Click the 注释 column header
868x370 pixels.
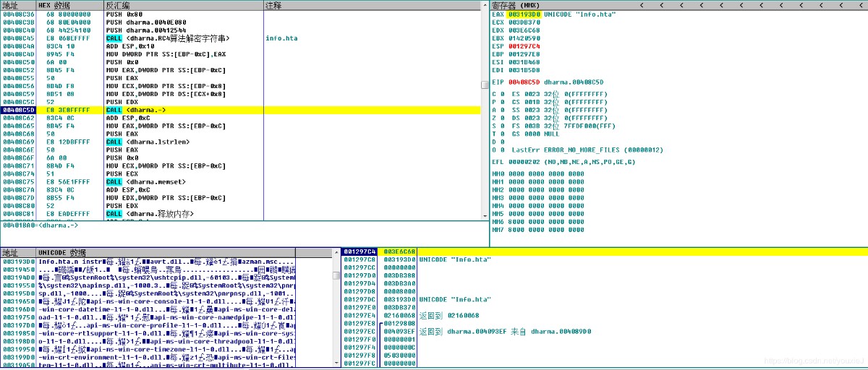point(372,5)
